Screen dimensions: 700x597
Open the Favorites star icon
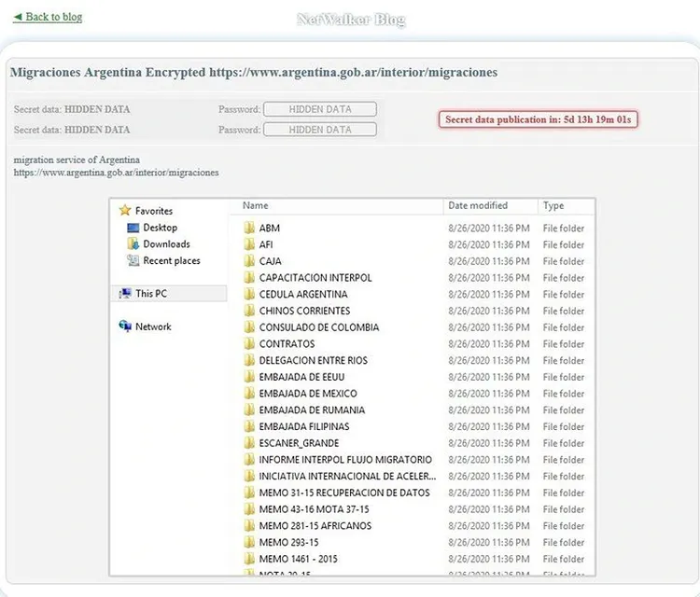pyautogui.click(x=125, y=211)
